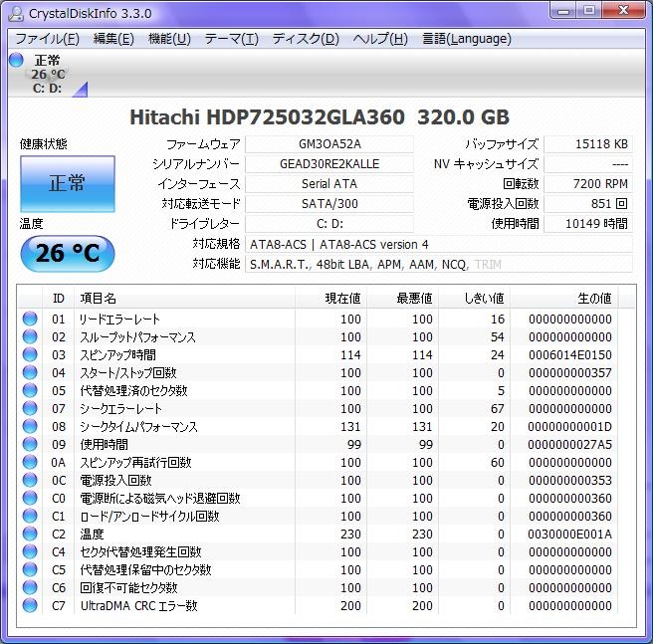This screenshot has width=653, height=644.
Task: Click the 現在値 column header
Action: [331, 299]
